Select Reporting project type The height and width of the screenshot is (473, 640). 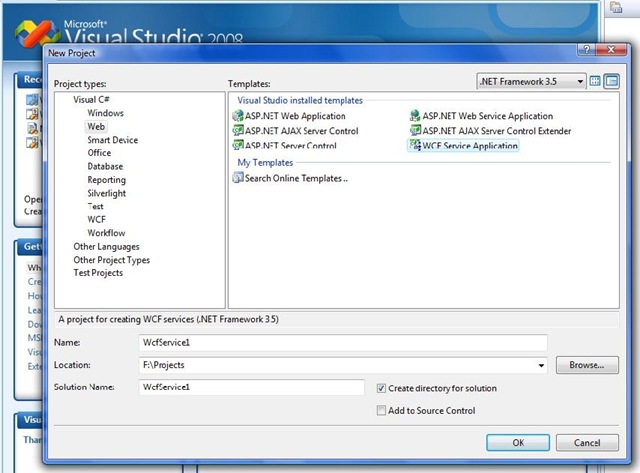(x=107, y=180)
